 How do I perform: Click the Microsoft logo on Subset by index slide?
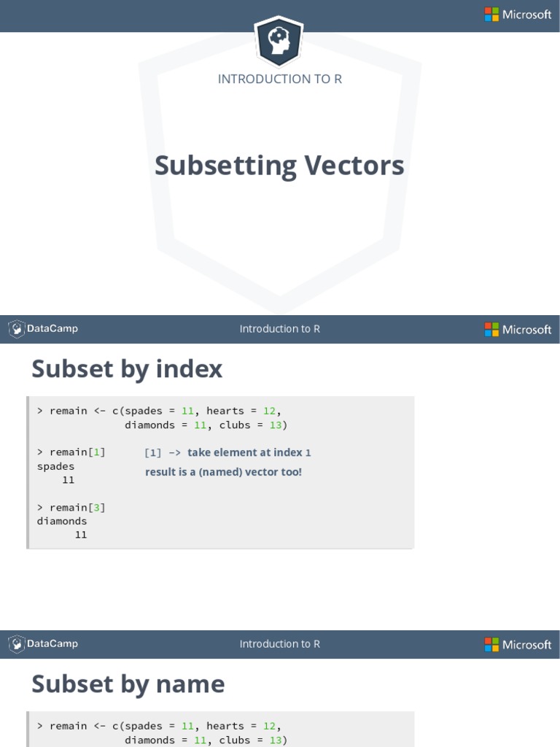[518, 329]
